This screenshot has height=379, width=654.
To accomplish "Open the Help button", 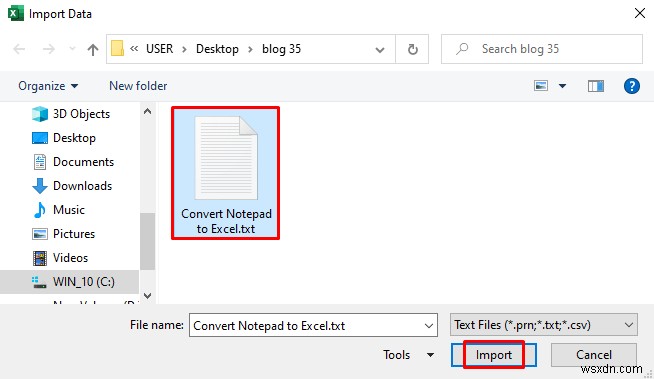I will click(x=631, y=86).
